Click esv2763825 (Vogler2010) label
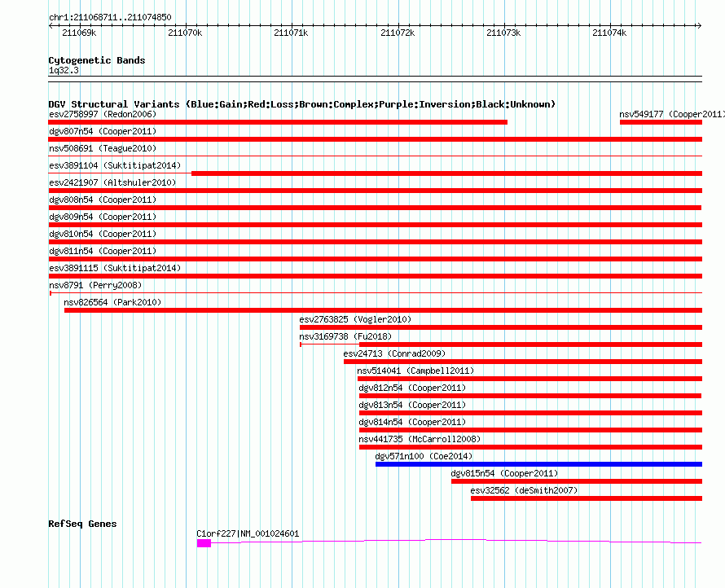The image size is (725, 588). coord(355,319)
